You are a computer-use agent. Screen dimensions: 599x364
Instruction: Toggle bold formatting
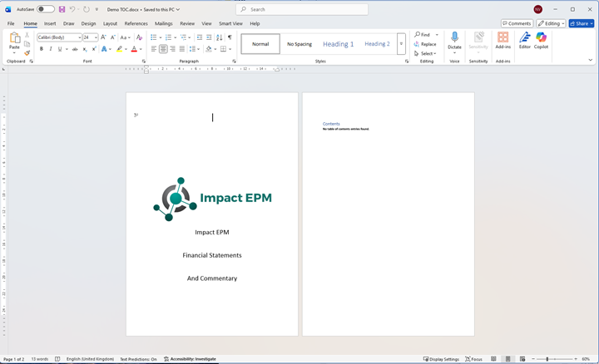[x=42, y=49]
